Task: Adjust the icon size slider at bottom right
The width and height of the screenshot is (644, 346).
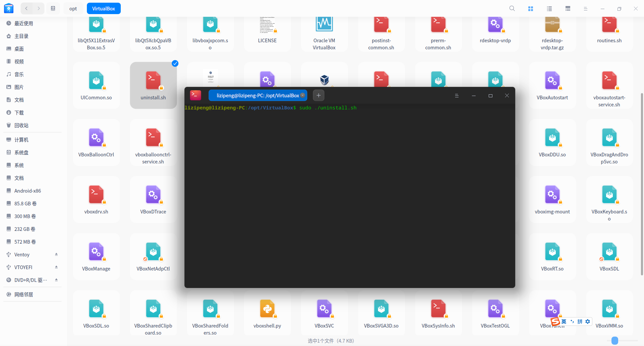Action: (x=615, y=340)
